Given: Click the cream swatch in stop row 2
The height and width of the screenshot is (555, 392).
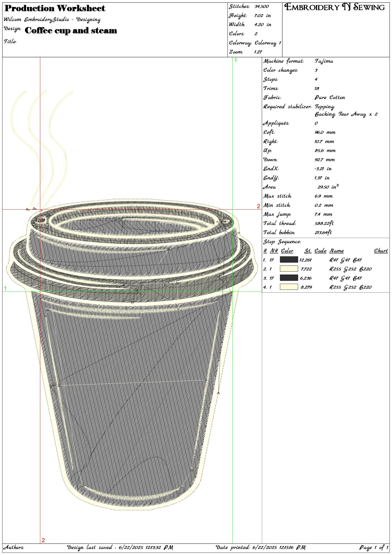Looking at the screenshot, I should click(289, 269).
